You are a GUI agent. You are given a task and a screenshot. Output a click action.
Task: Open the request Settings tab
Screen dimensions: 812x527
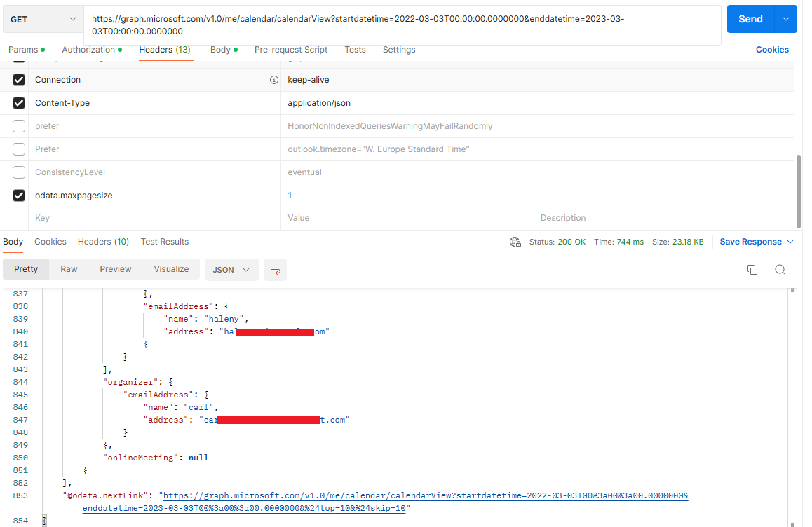coord(399,50)
